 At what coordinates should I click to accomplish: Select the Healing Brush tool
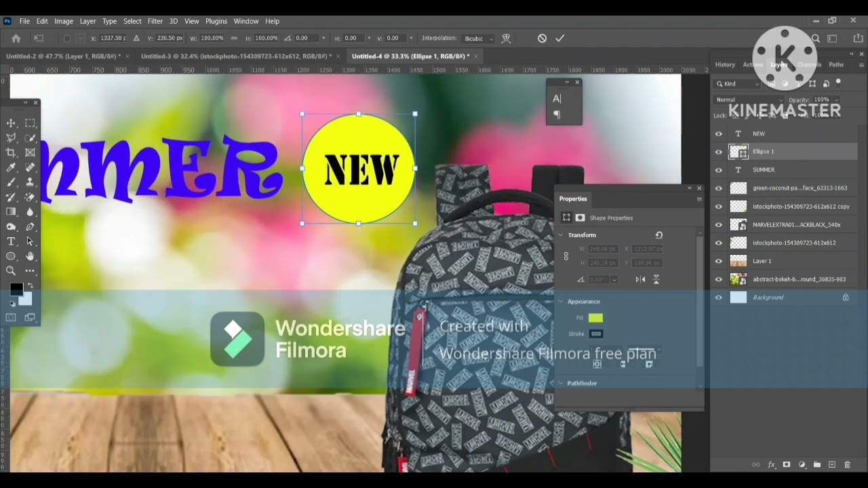point(31,167)
